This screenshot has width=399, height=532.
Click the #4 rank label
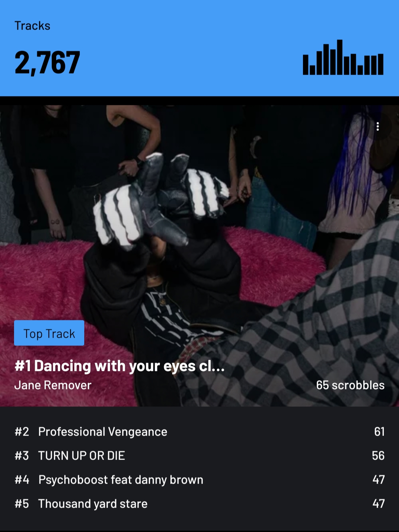[22, 480]
